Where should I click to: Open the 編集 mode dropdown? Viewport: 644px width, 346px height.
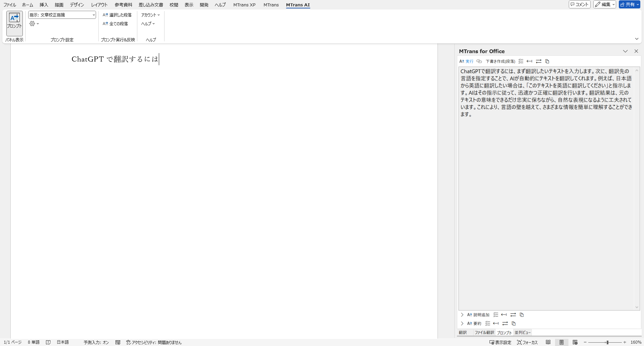click(x=605, y=4)
